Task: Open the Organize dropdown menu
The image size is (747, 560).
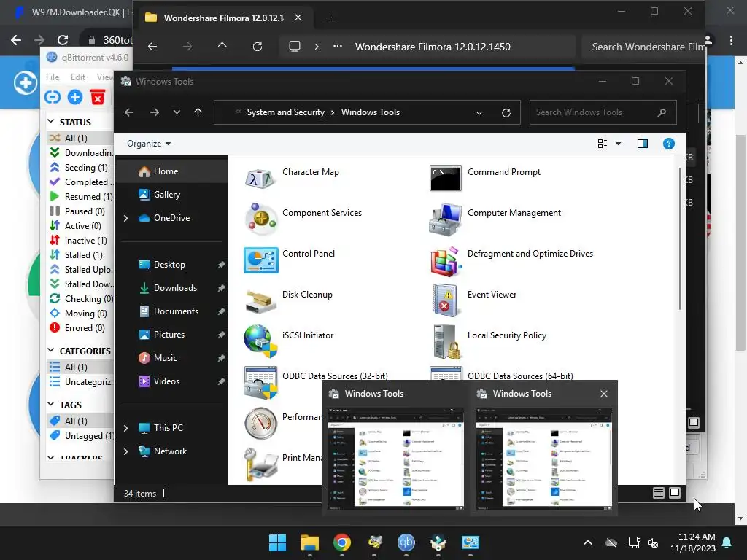Action: pos(149,144)
